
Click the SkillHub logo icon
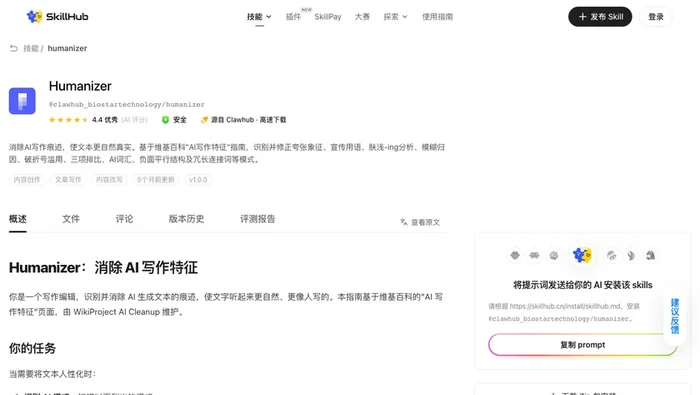[x=34, y=17]
